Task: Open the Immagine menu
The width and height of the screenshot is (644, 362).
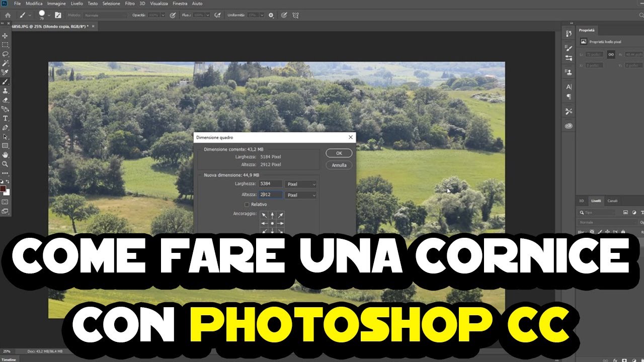Action: pyautogui.click(x=57, y=4)
